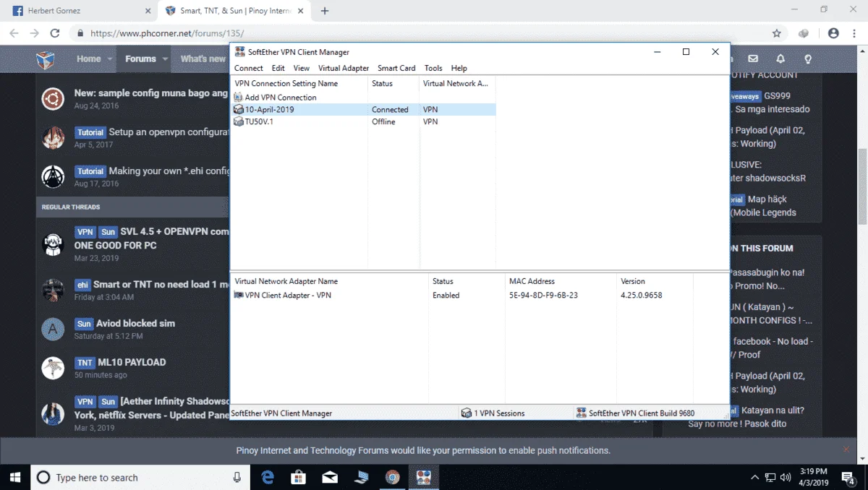The height and width of the screenshot is (490, 868).
Task: Open the Connect menu in SoftEther
Action: click(249, 68)
